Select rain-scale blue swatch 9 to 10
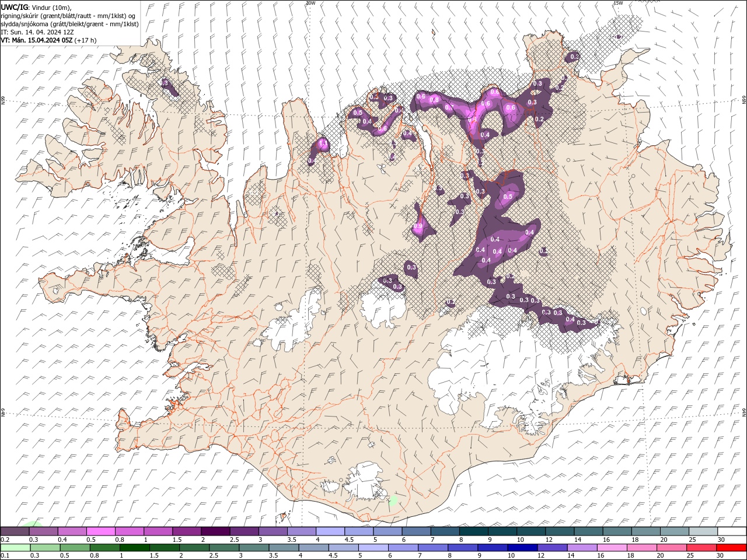The width and height of the screenshot is (747, 560). (492, 548)
